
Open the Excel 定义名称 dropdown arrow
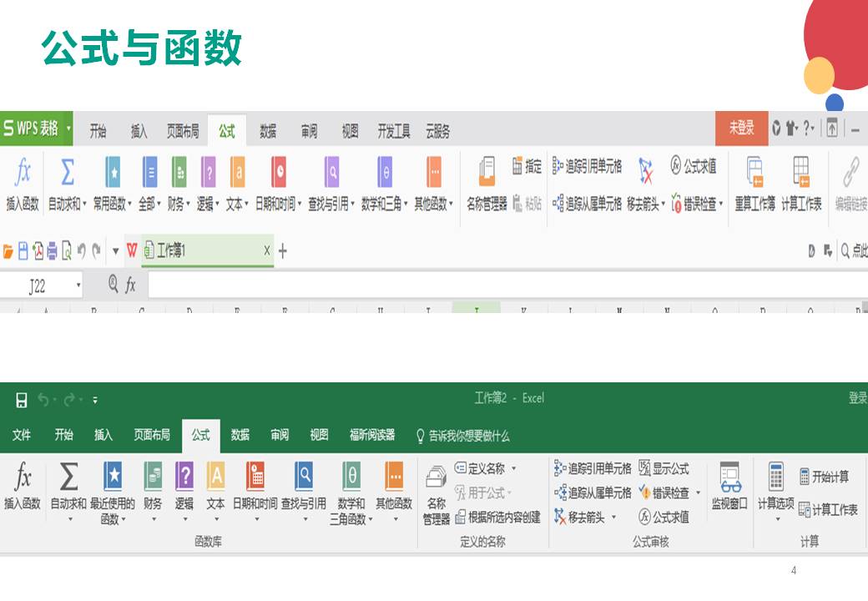514,468
